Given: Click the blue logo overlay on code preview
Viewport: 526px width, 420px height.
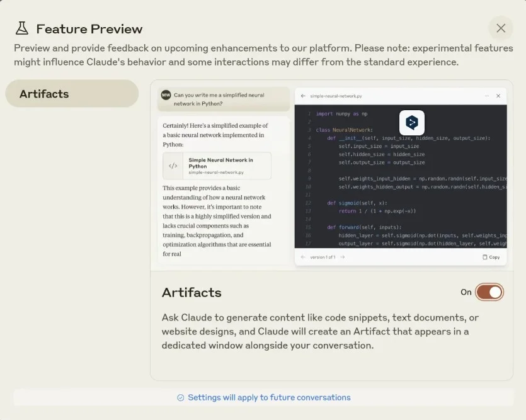Looking at the screenshot, I should [x=411, y=122].
